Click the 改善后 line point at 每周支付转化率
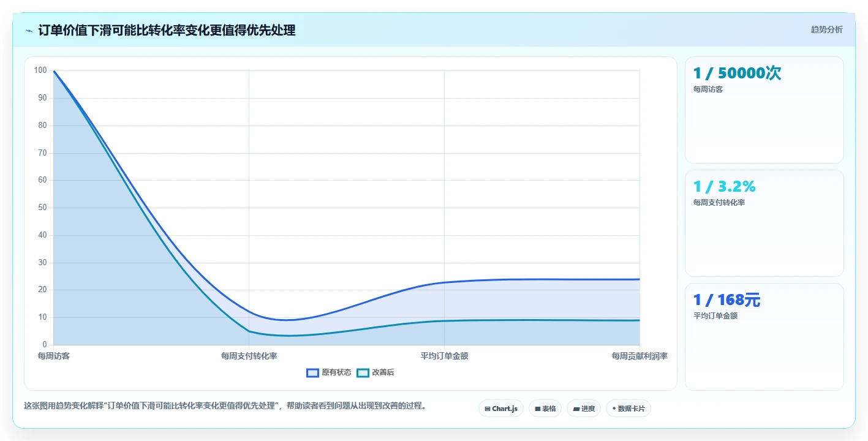Image resolution: width=868 pixels, height=441 pixels. pyautogui.click(x=249, y=331)
